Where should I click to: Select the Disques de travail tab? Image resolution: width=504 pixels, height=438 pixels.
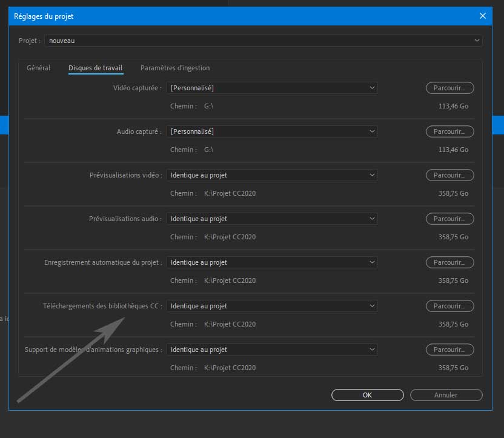coord(96,68)
